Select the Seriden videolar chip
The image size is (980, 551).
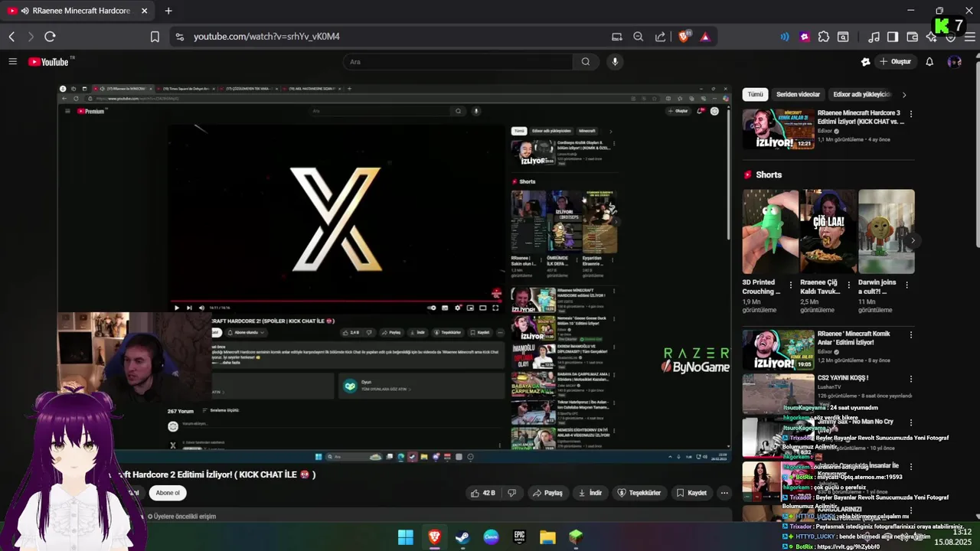click(798, 94)
